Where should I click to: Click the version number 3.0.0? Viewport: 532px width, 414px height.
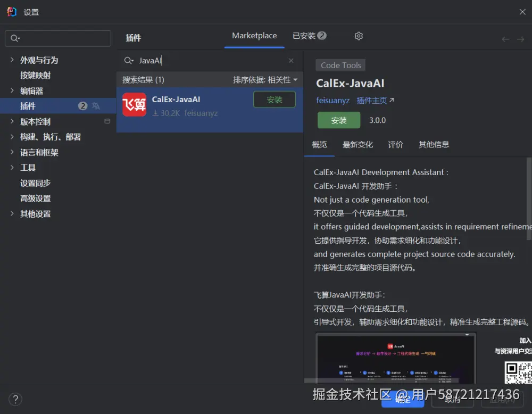tap(377, 120)
